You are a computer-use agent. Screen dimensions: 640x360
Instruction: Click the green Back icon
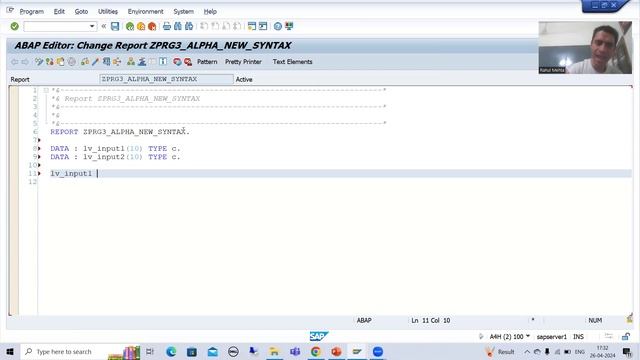tap(130, 26)
